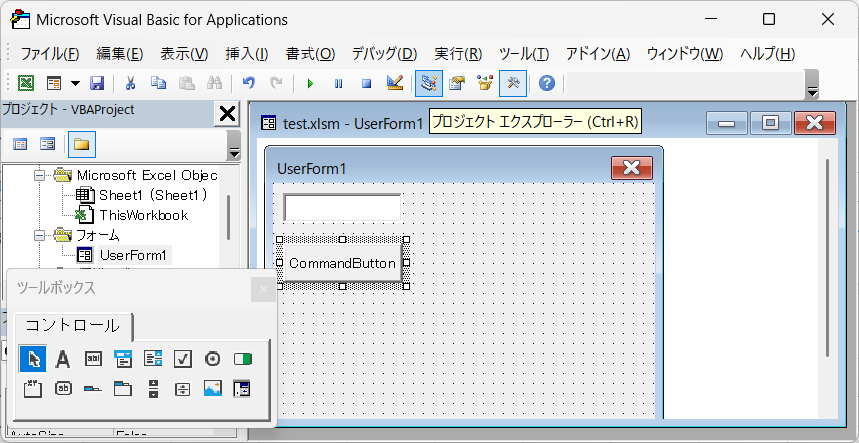The width and height of the screenshot is (859, 443).
Task: Select the OptionButton tool in toolbox
Action: coord(213,359)
